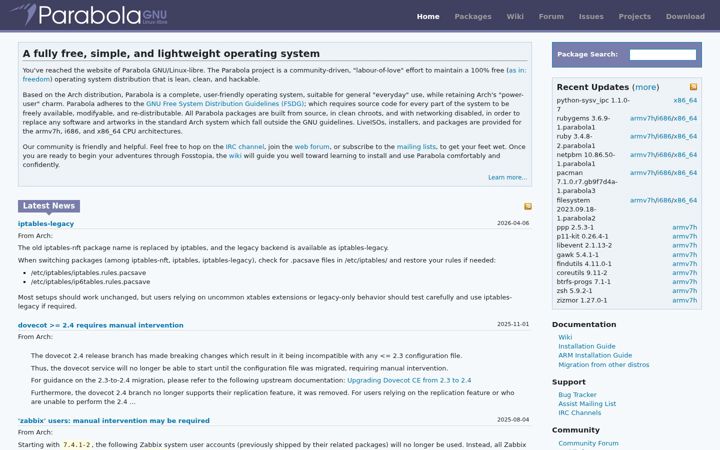Click armv7h link for zizmor 1.27.0-1
Viewport: 720px width, 450px height.
pyautogui.click(x=685, y=300)
